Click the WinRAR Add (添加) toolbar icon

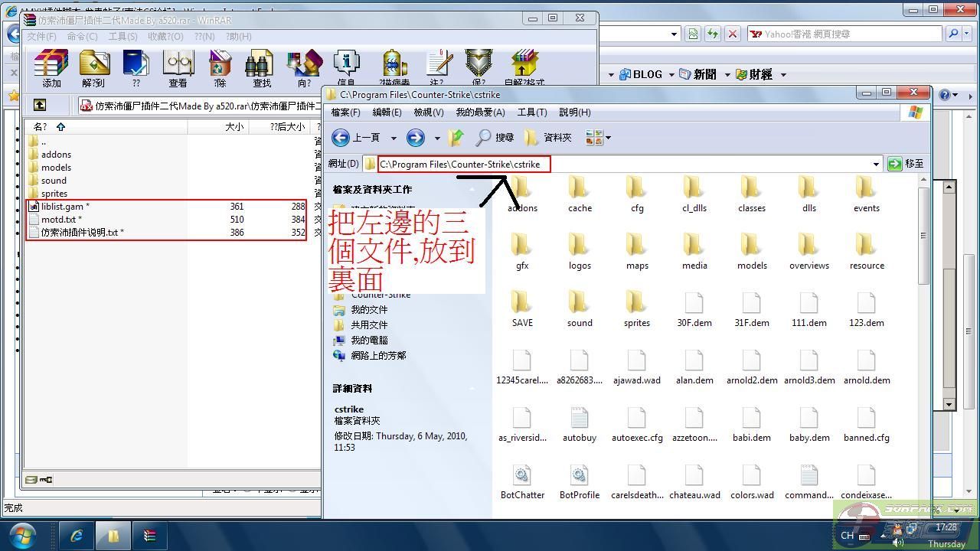pos(51,64)
